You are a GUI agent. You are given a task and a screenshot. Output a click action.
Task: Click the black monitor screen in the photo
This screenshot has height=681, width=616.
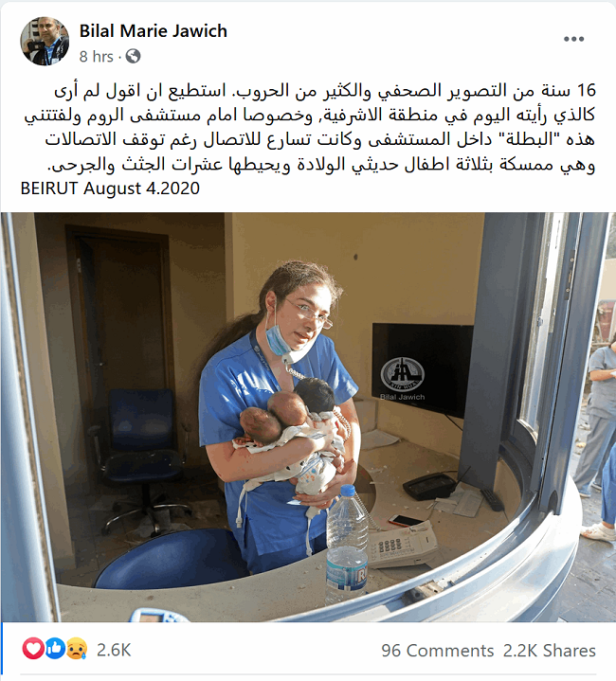pyautogui.click(x=423, y=370)
